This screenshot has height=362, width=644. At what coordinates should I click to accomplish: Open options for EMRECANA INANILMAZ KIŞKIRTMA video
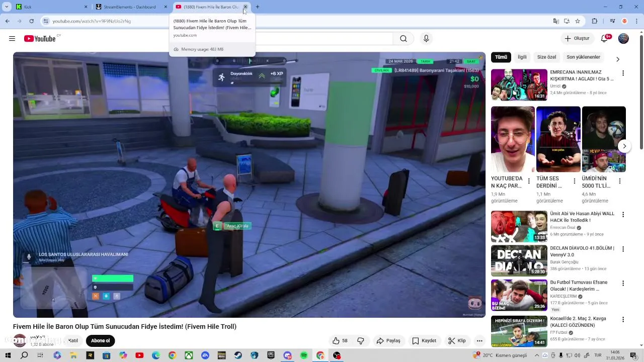623,73
